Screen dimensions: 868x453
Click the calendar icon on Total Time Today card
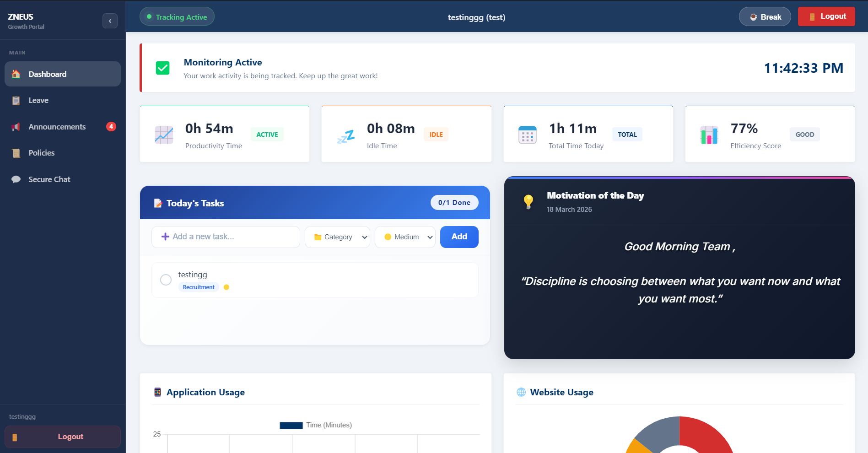click(x=527, y=134)
